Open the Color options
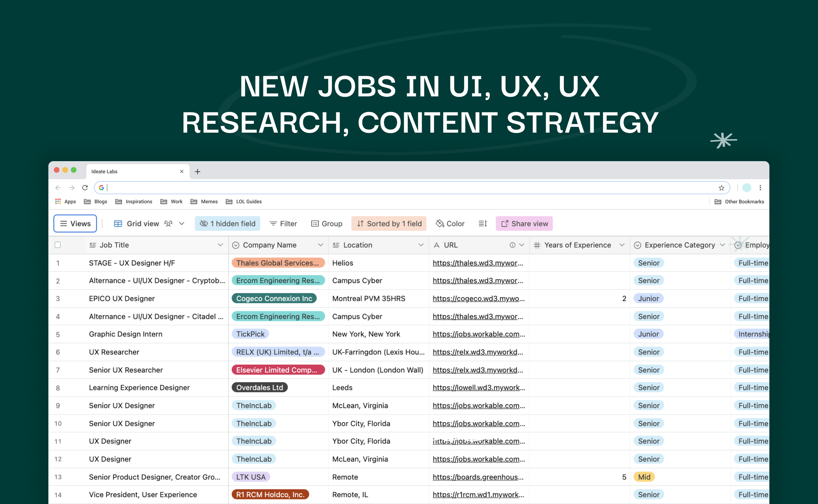818x504 pixels. (450, 224)
